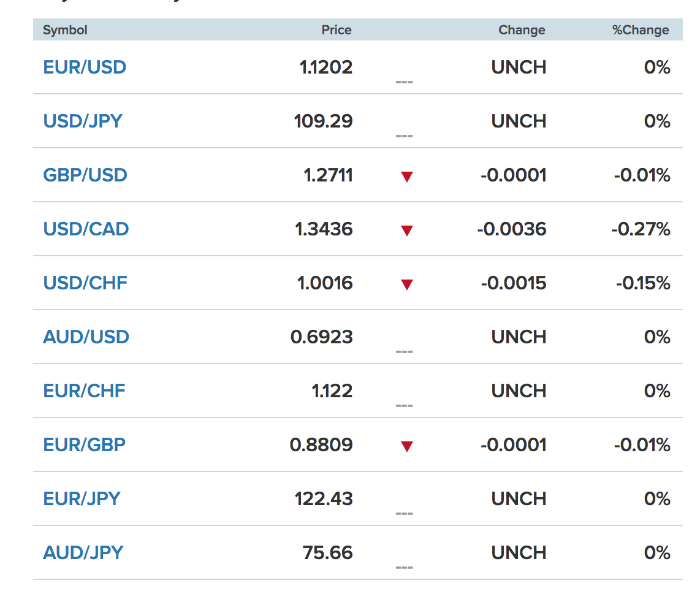Image resolution: width=700 pixels, height=602 pixels.
Task: Open the EUR/USD currency pair link
Action: [x=85, y=67]
